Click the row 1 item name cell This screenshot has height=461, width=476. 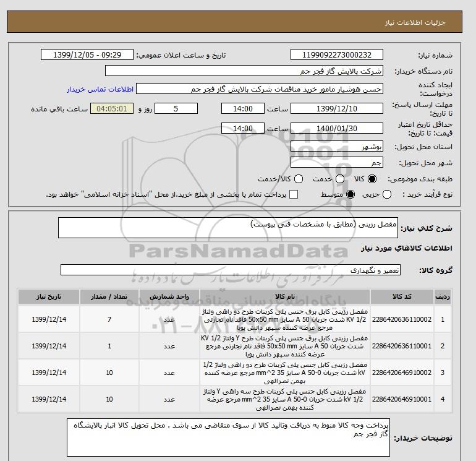click(x=285, y=319)
